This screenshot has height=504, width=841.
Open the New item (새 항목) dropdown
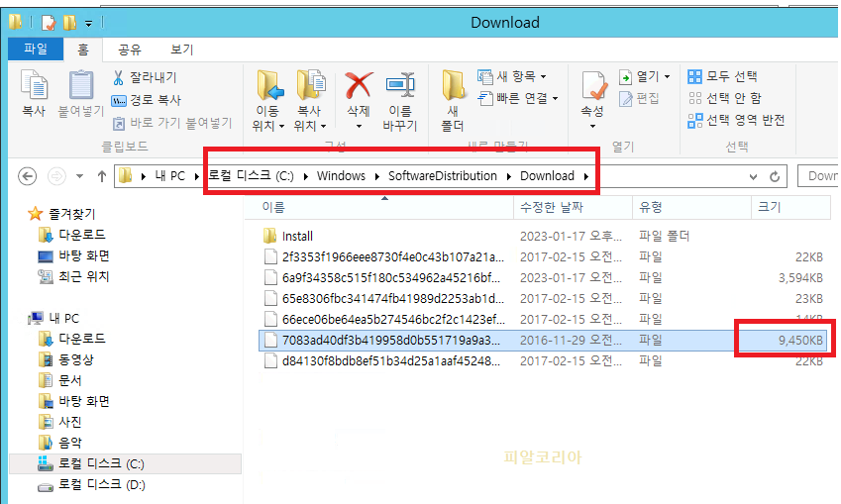pos(512,76)
